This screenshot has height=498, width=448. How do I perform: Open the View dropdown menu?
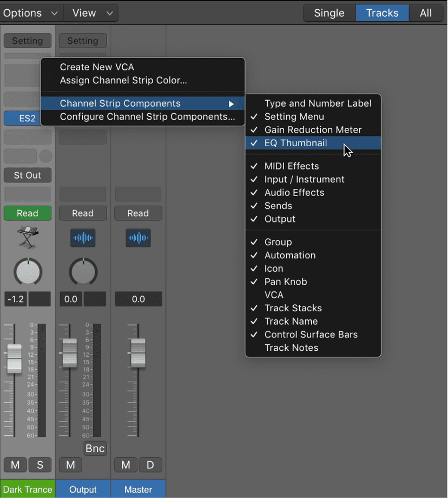[91, 13]
